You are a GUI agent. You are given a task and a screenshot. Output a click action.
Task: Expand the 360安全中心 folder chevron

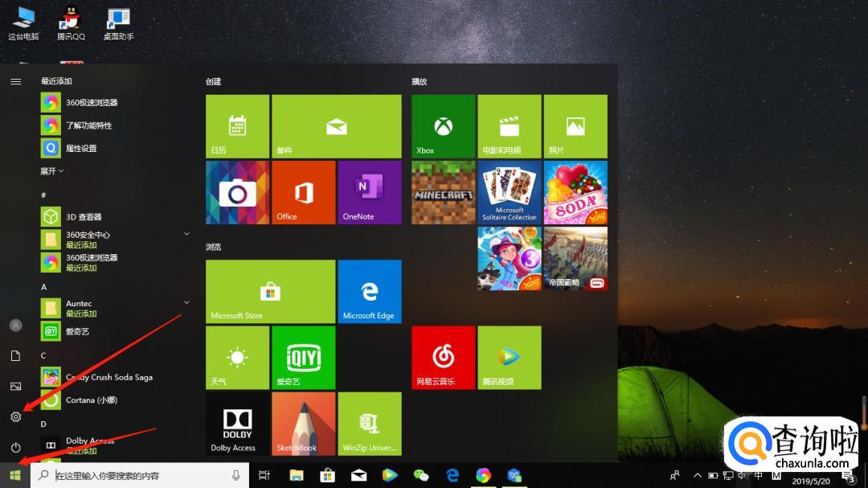point(186,234)
